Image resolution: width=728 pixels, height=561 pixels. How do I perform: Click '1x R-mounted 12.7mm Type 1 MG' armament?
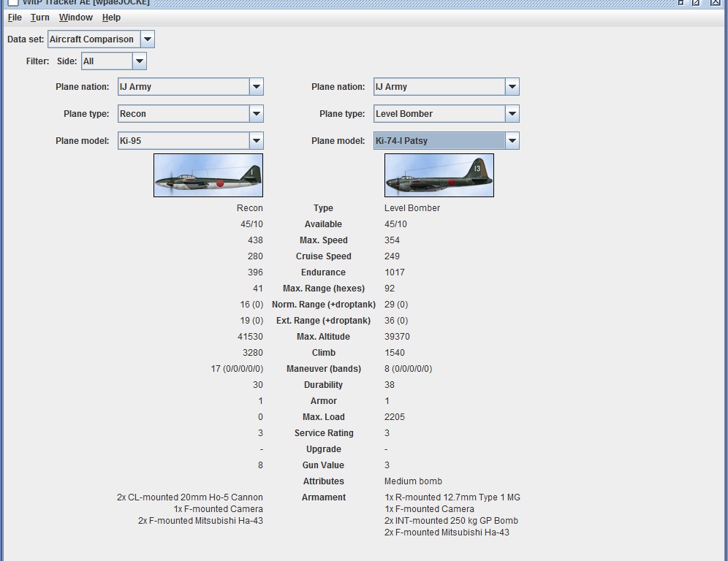click(x=452, y=497)
